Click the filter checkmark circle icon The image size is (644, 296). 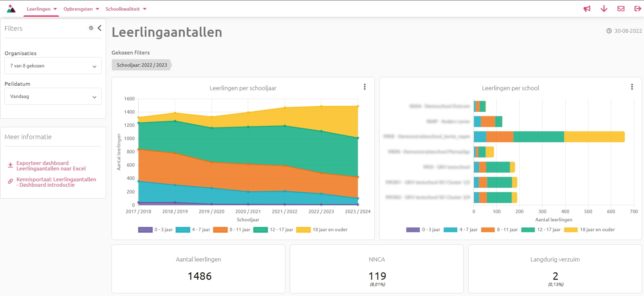coord(91,28)
